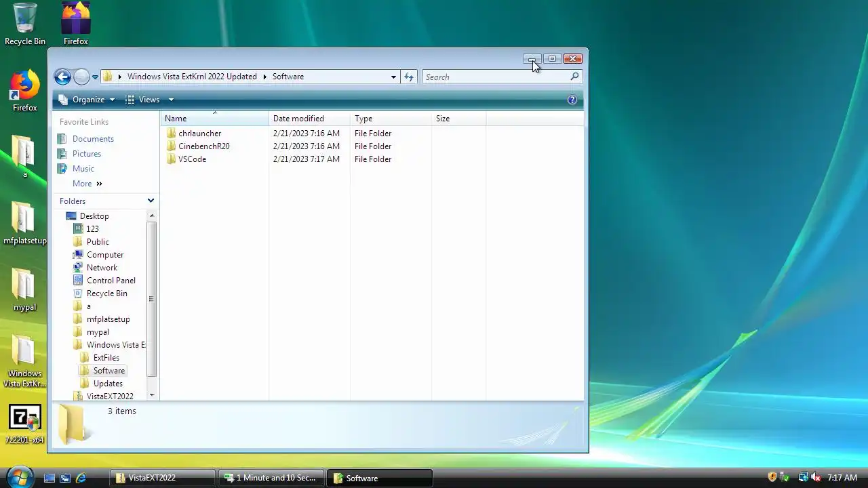Click the Software taskbar button
868x488 pixels.
tap(380, 478)
